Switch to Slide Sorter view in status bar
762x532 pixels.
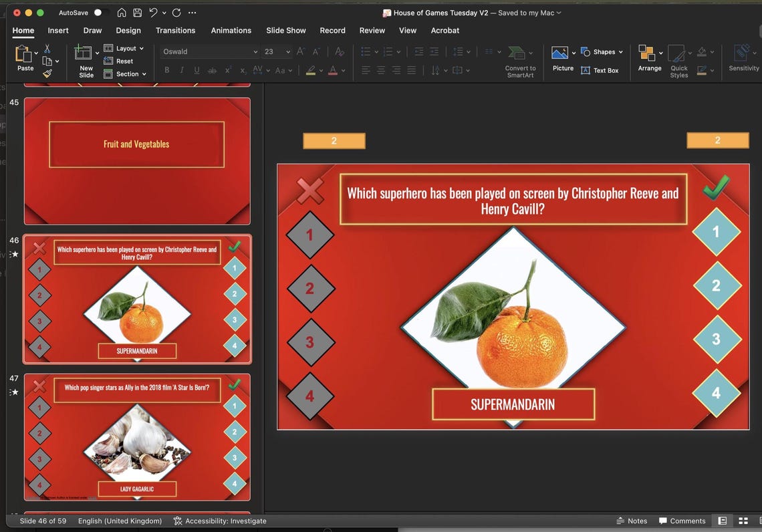point(743,521)
